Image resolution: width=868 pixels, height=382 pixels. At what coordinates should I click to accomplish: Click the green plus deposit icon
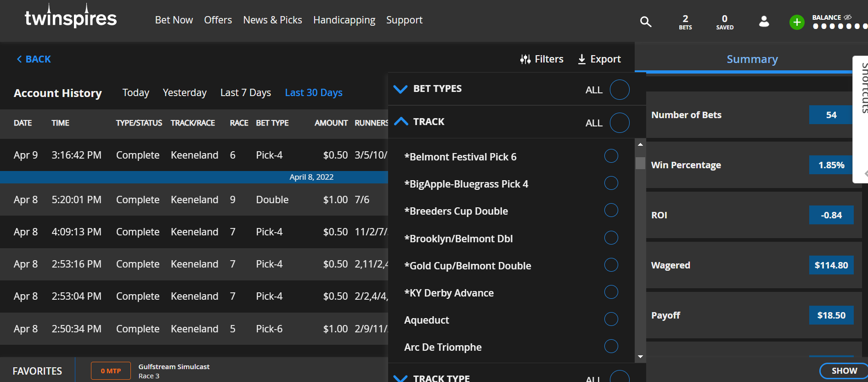[797, 22]
